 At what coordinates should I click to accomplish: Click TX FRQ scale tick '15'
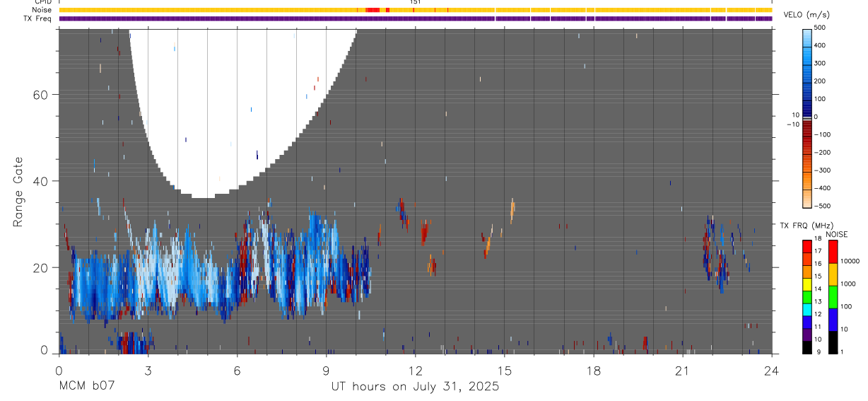pos(818,277)
